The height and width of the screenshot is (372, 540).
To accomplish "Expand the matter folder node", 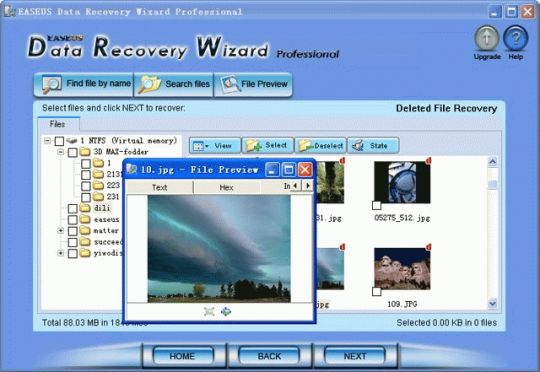I will (x=61, y=231).
